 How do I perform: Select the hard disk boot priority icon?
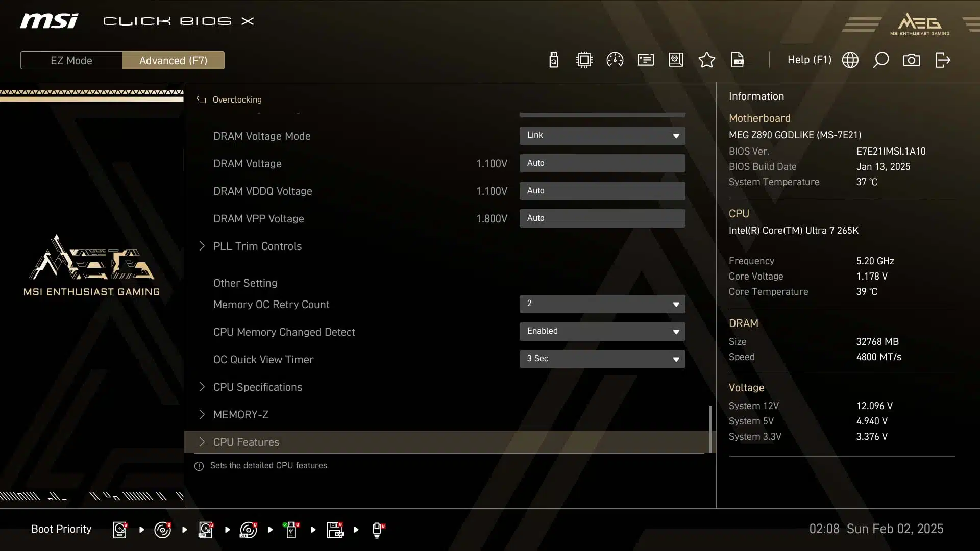point(120,530)
